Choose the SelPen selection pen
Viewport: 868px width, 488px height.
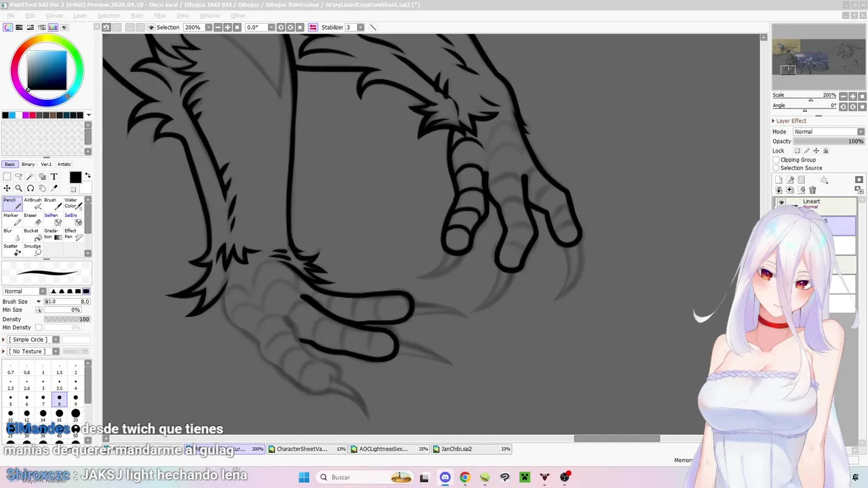coord(53,219)
